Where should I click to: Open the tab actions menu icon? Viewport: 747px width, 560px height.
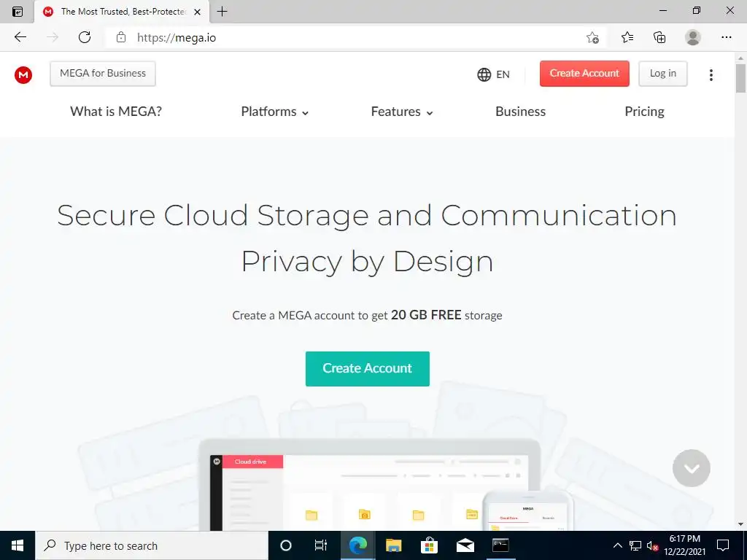point(18,12)
